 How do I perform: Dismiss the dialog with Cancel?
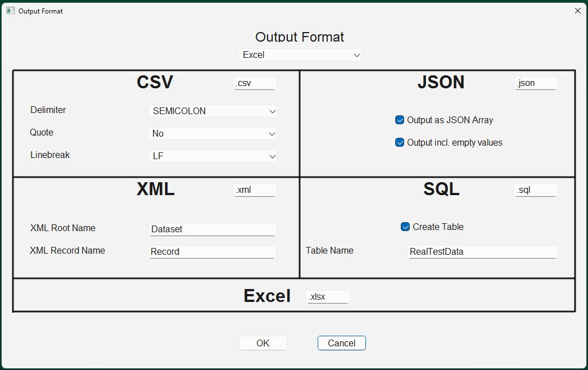pos(342,343)
